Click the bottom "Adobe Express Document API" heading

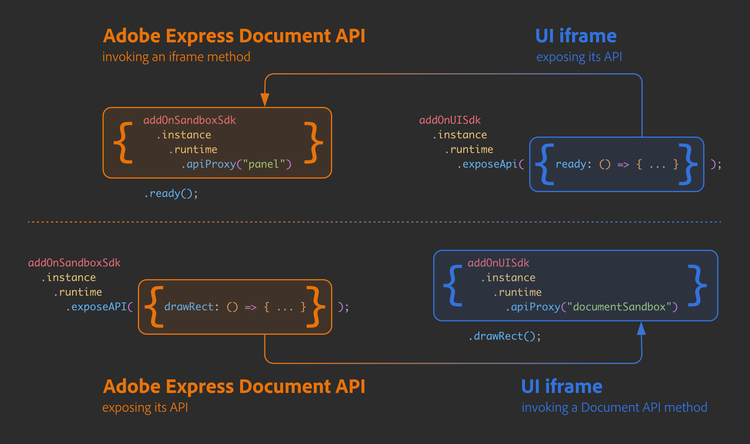click(234, 386)
